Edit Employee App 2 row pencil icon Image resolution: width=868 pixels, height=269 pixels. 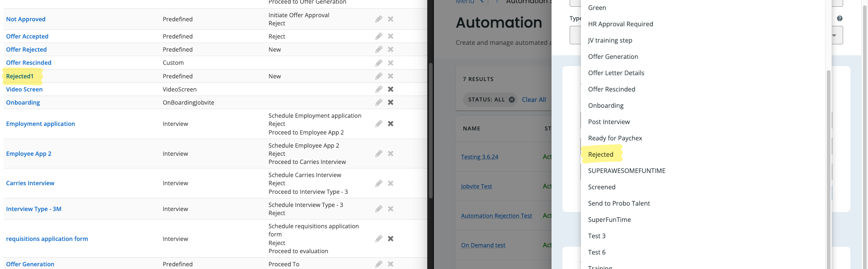379,154
